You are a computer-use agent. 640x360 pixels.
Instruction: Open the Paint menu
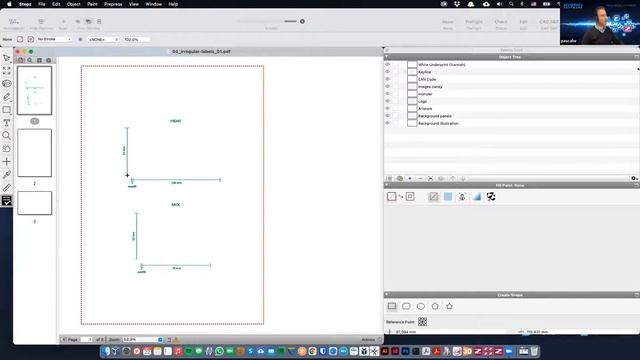pos(92,4)
